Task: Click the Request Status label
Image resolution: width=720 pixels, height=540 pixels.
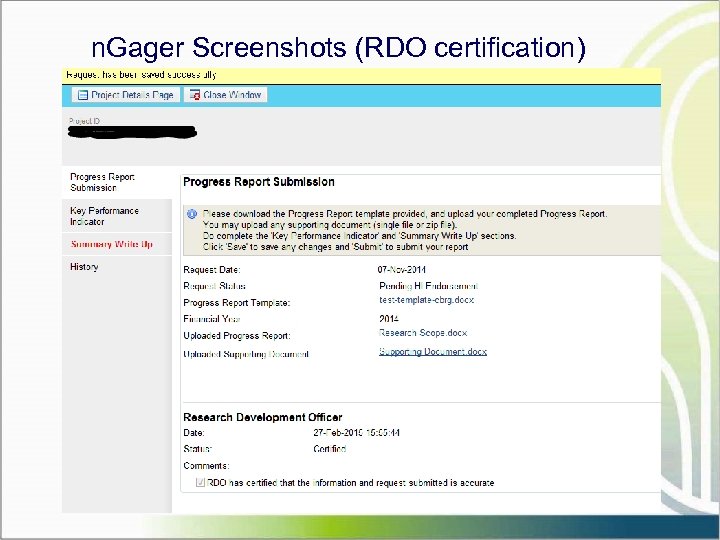Action: [x=214, y=286]
